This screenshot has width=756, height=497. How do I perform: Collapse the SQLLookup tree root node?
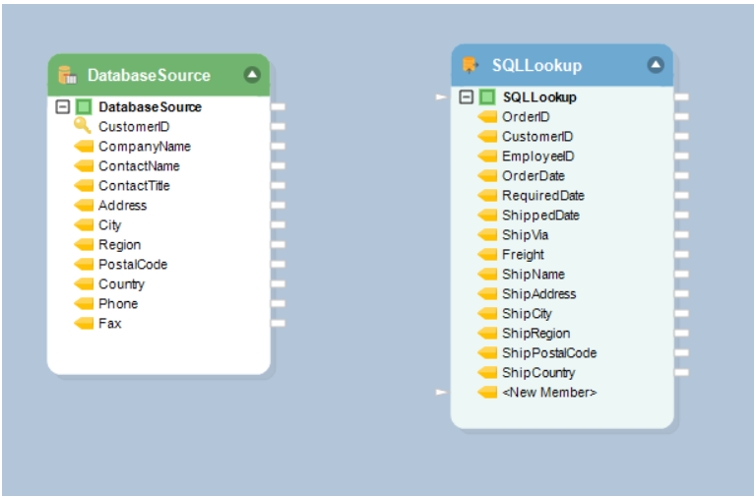click(467, 97)
